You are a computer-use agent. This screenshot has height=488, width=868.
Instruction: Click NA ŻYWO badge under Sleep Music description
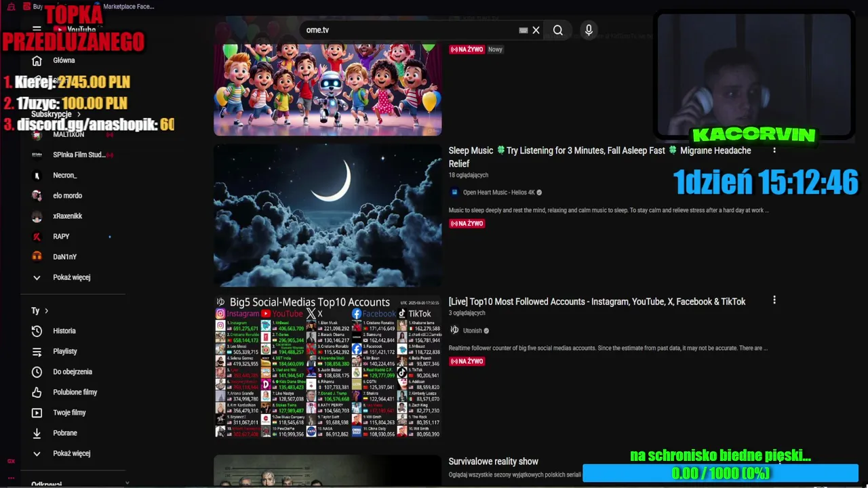pyautogui.click(x=467, y=224)
